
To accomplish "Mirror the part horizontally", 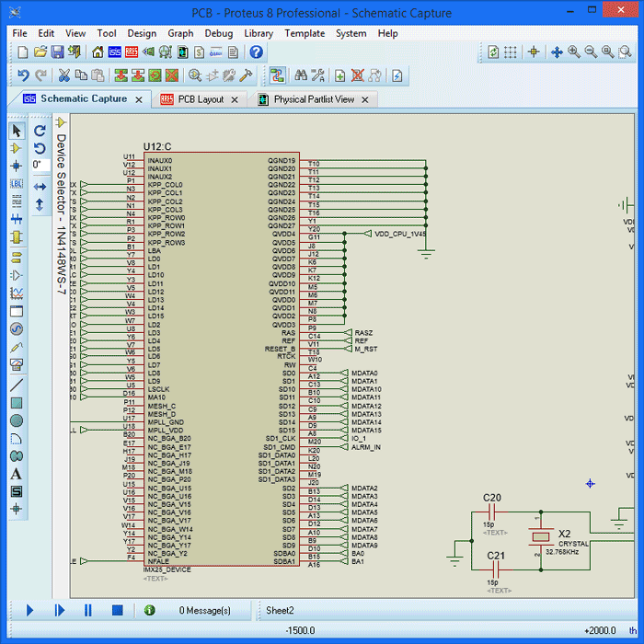I will [40, 187].
